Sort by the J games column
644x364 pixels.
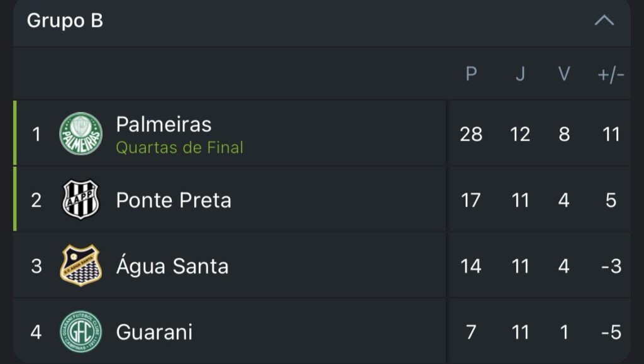(x=520, y=74)
